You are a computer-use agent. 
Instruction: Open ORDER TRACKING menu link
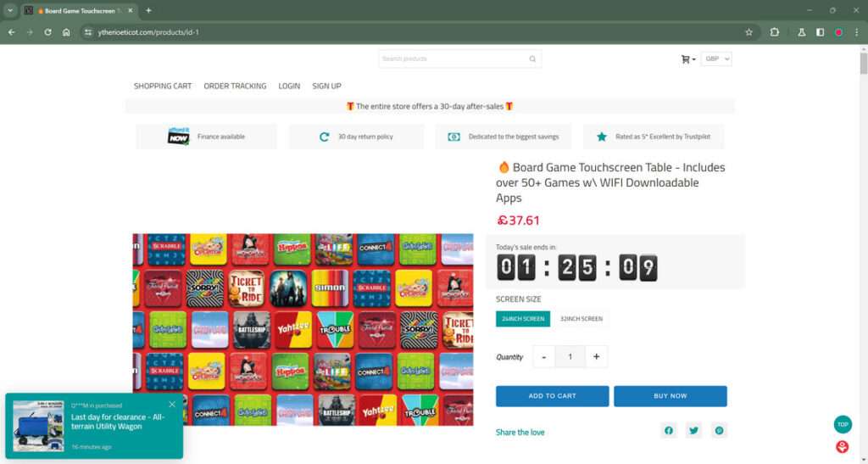pos(235,86)
